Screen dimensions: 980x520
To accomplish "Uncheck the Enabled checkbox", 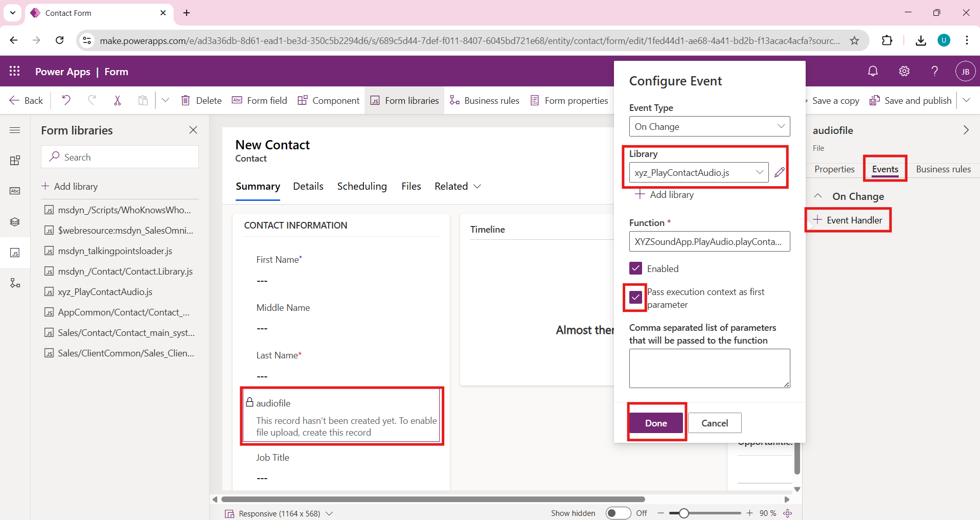I will click(635, 268).
